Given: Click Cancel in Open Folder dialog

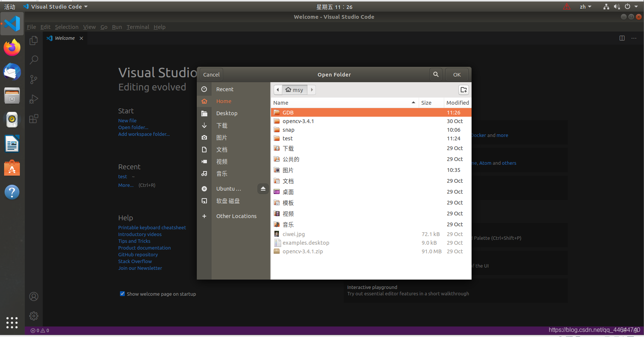Looking at the screenshot, I should click(211, 74).
